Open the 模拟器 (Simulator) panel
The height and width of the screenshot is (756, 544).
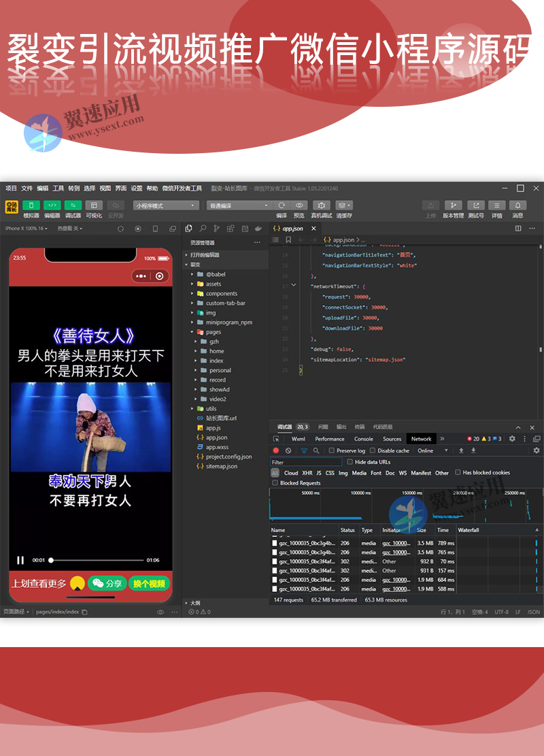tap(31, 206)
